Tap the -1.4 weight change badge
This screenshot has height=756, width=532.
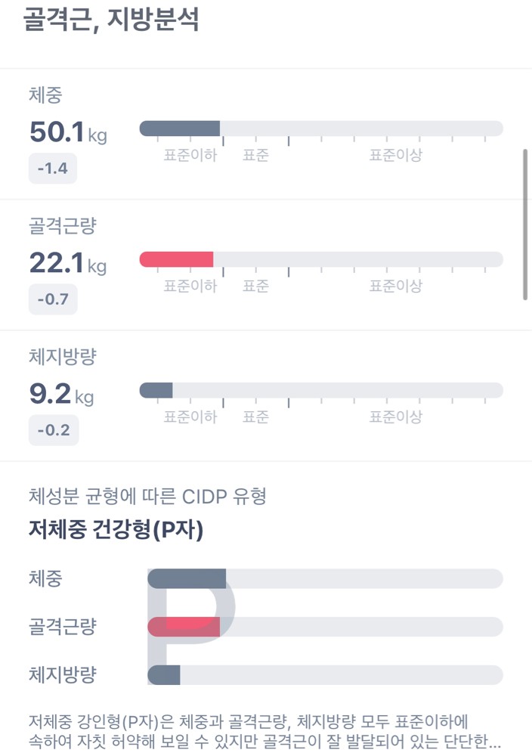(52, 169)
